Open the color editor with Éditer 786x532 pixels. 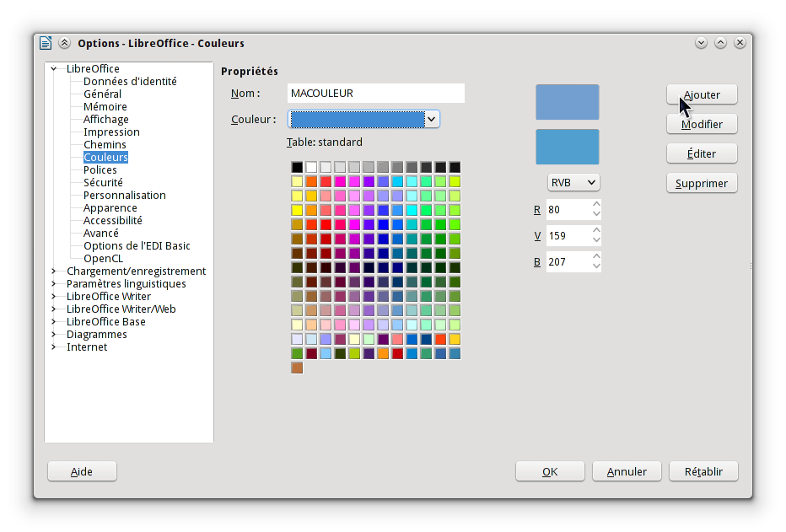point(702,153)
